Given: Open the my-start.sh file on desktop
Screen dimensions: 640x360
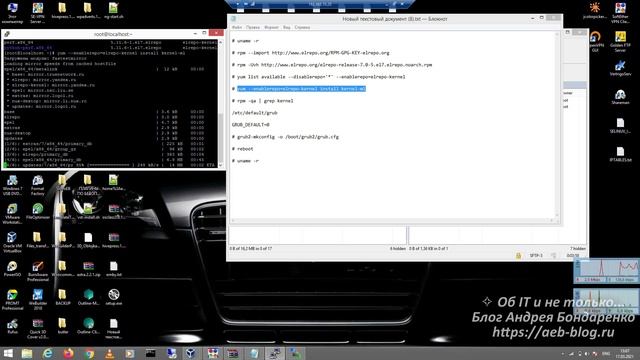Looking at the screenshot, I should click(113, 11).
